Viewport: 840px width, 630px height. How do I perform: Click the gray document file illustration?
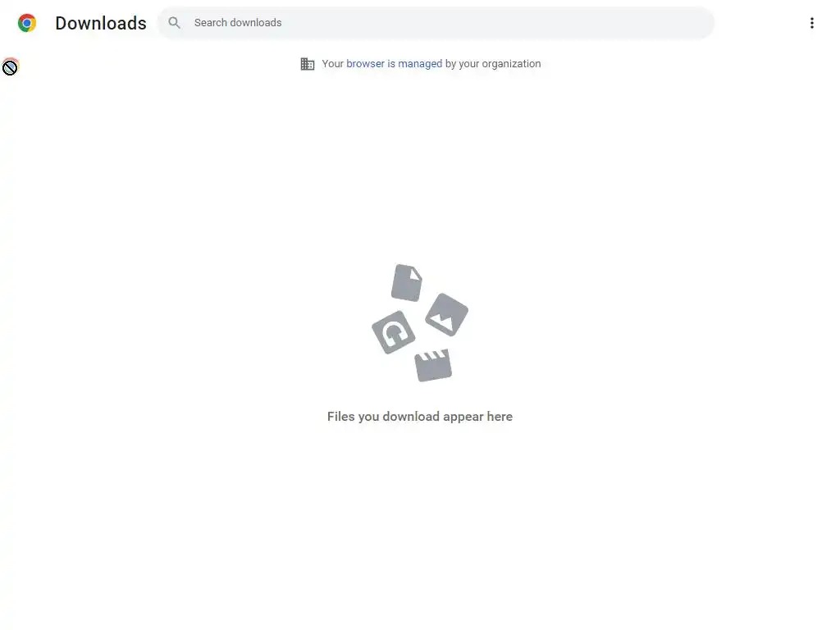tap(407, 282)
